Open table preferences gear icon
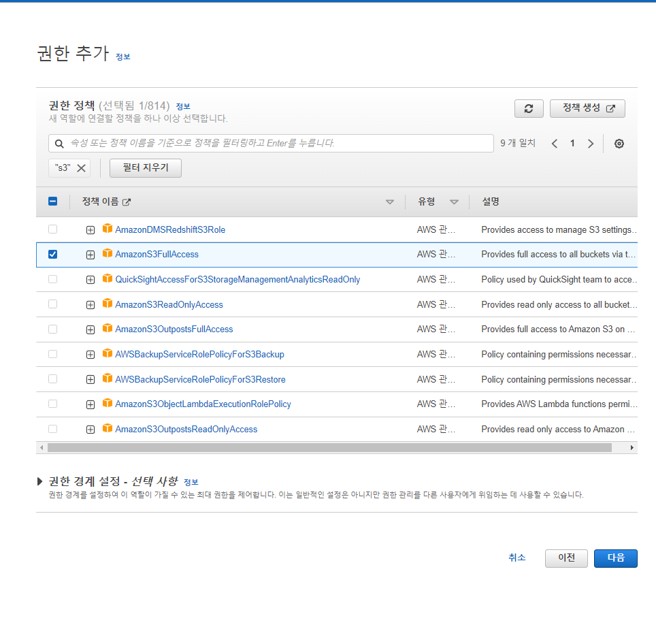Viewport: 656px width, 644px height. click(x=619, y=144)
